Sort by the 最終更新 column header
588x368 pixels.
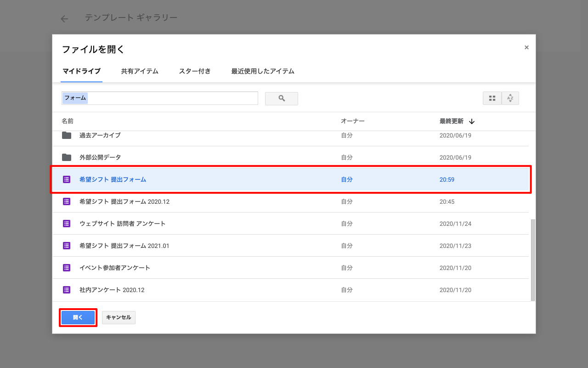click(452, 121)
